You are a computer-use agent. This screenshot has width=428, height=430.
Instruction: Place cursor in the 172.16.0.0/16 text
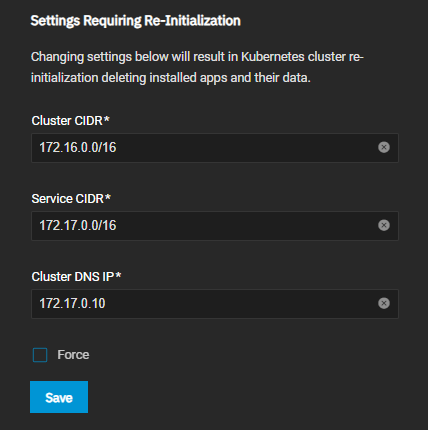pyautogui.click(x=78, y=147)
